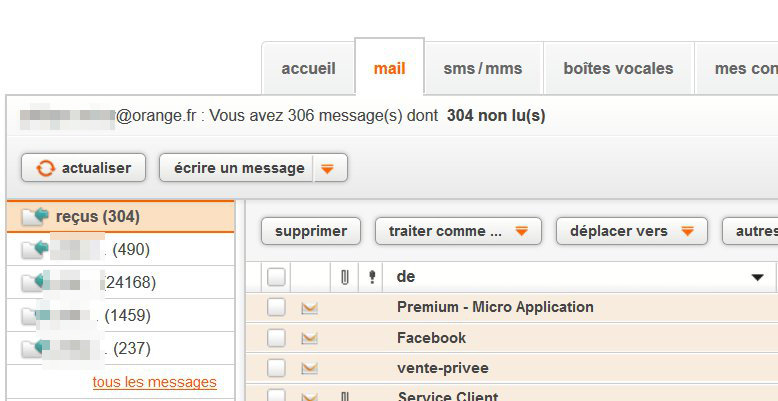Expand the traiter comme dropdown
Image resolution: width=778 pixels, height=401 pixels.
coord(521,231)
